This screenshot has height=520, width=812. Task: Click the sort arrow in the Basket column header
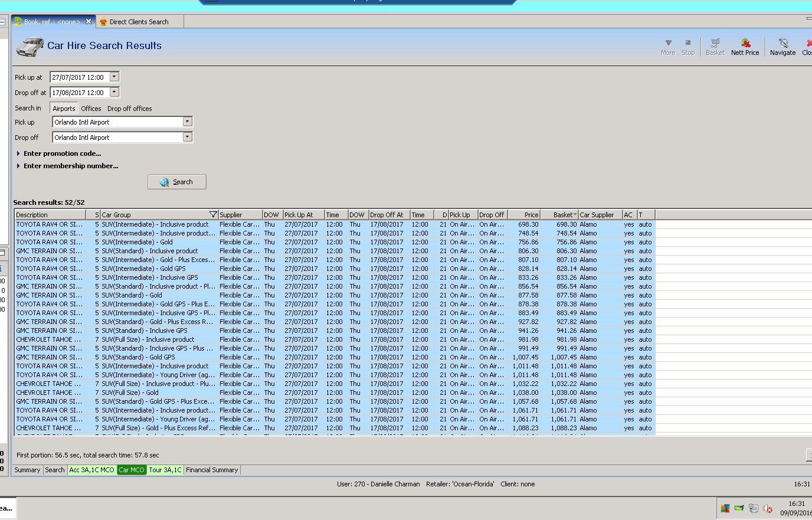(575, 215)
